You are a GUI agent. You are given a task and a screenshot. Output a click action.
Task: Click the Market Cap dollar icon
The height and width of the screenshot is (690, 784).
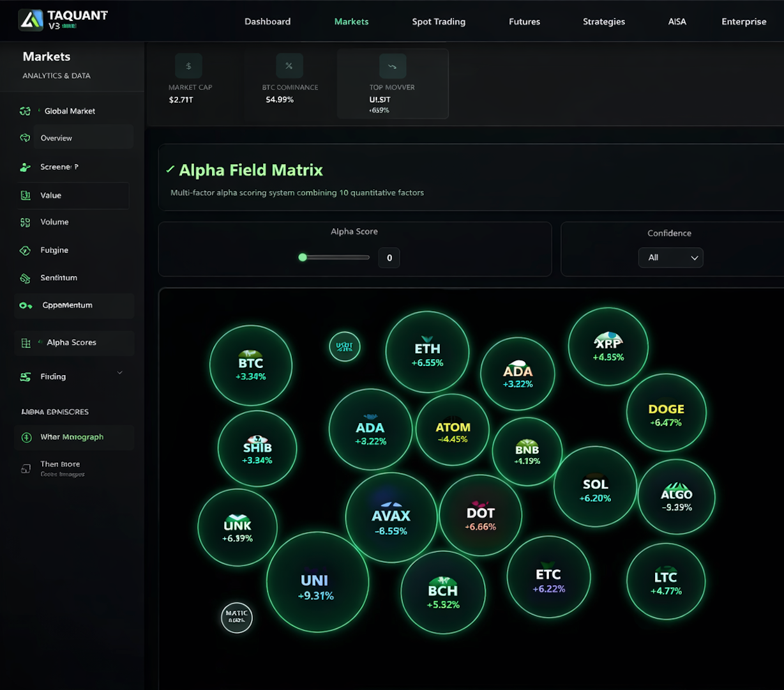point(188,66)
